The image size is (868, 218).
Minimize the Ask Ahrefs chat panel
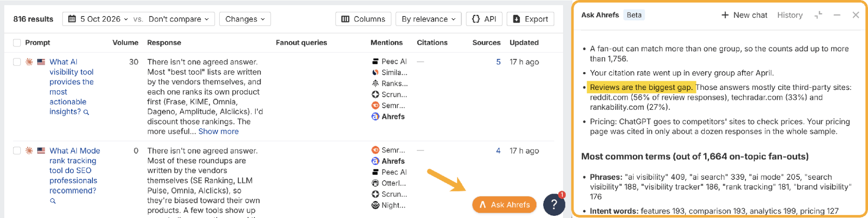pyautogui.click(x=837, y=15)
